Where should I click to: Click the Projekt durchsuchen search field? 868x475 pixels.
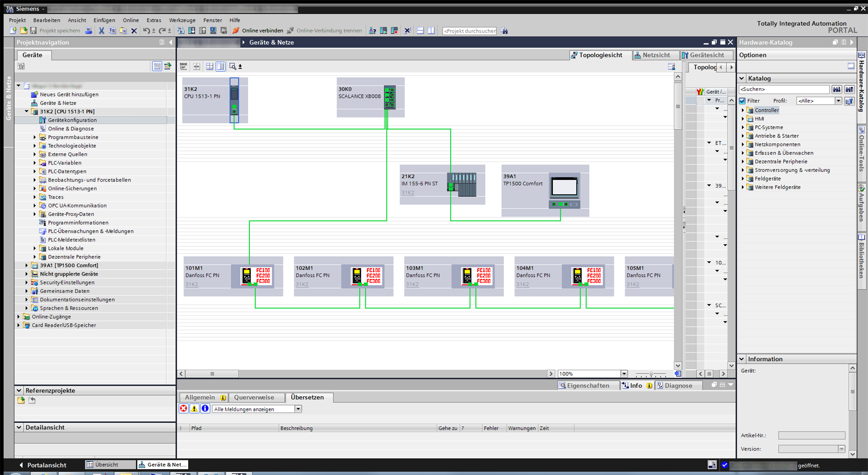pos(469,31)
